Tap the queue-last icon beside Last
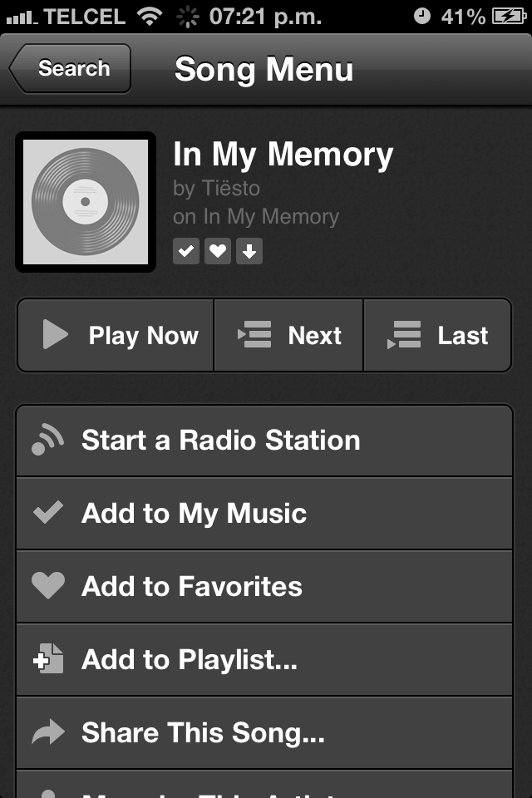532x798 pixels. 404,336
